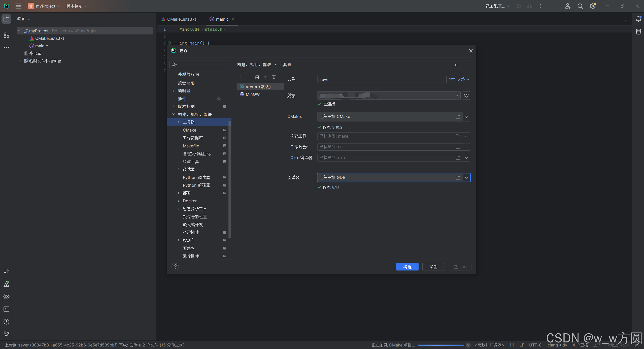Open the main hamburger menu
The height and width of the screenshot is (349, 644).
(18, 6)
